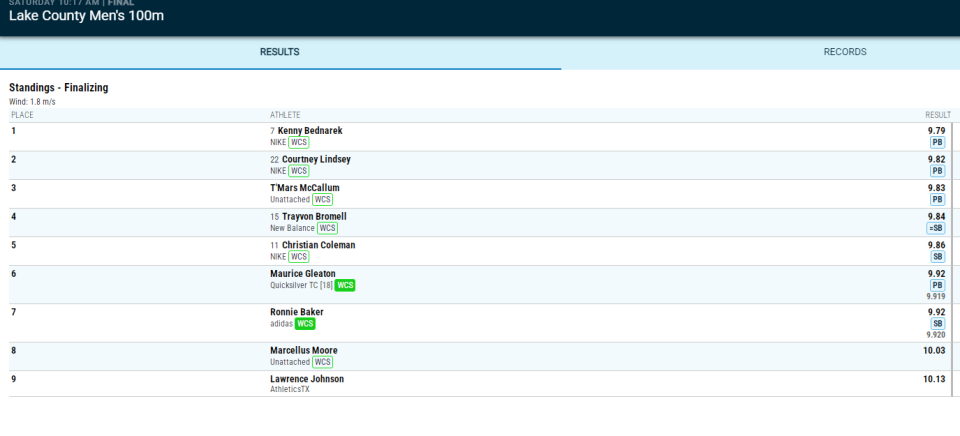Click PB badge under 9.79 result
The height and width of the screenshot is (436, 960).
coord(937,143)
